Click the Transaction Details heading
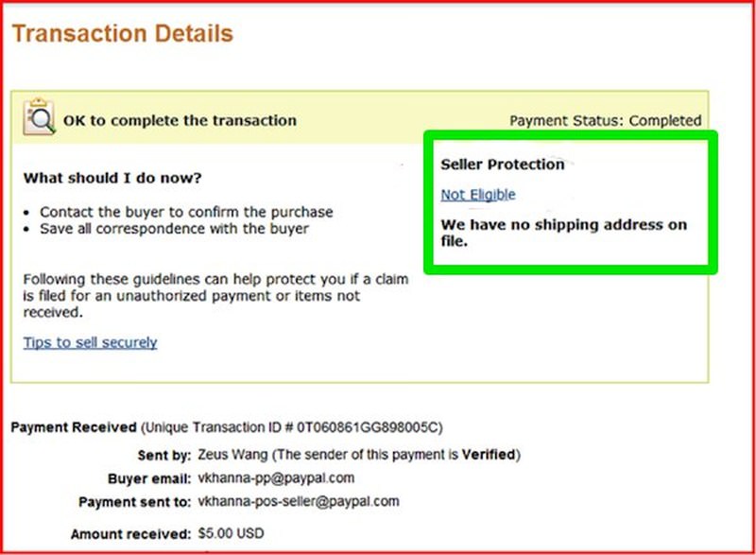 pos(123,34)
